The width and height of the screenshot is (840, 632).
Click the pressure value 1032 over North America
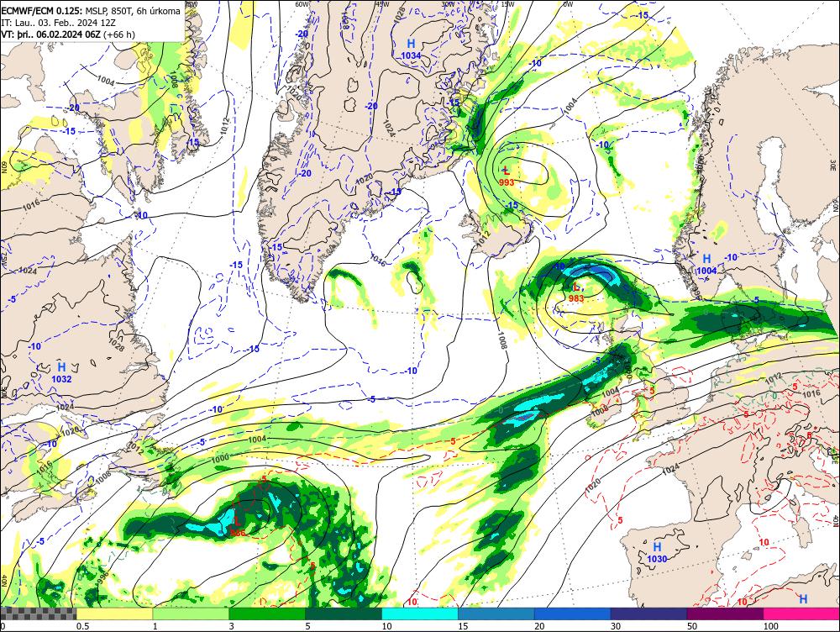coord(61,379)
